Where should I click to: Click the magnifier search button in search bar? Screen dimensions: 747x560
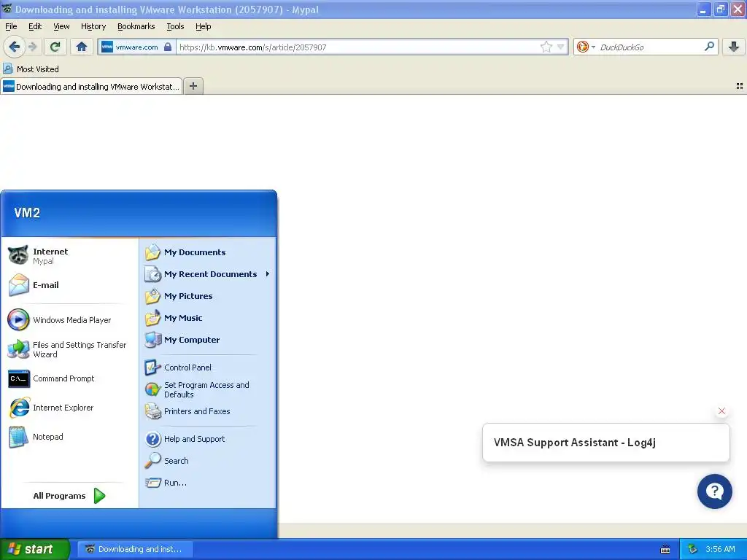click(x=709, y=47)
